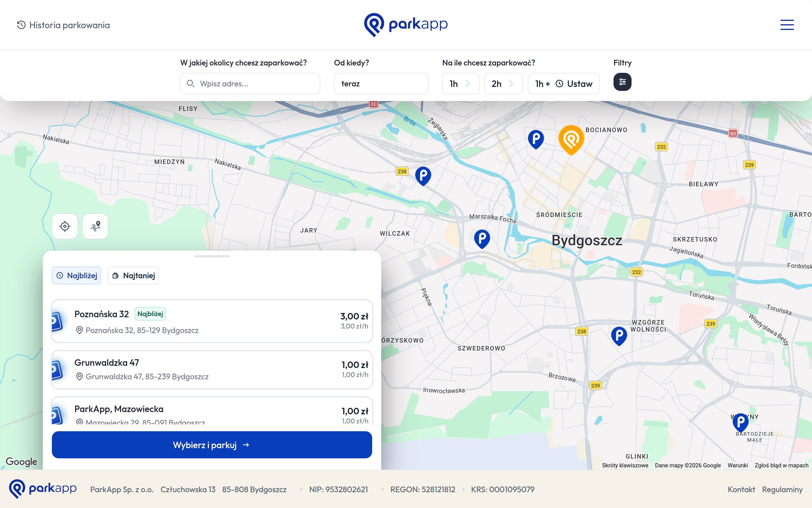Image resolution: width=812 pixels, height=508 pixels.
Task: Open Historia parkowania
Action: click(x=63, y=25)
